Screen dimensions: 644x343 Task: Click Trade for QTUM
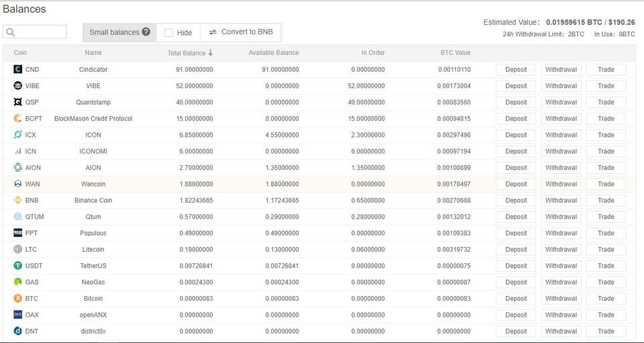coord(606,217)
